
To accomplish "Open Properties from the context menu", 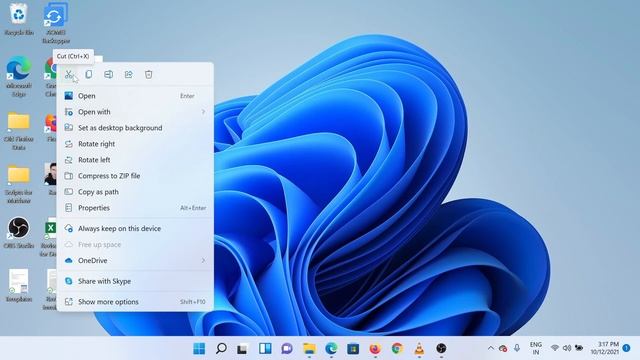I will [x=135, y=208].
